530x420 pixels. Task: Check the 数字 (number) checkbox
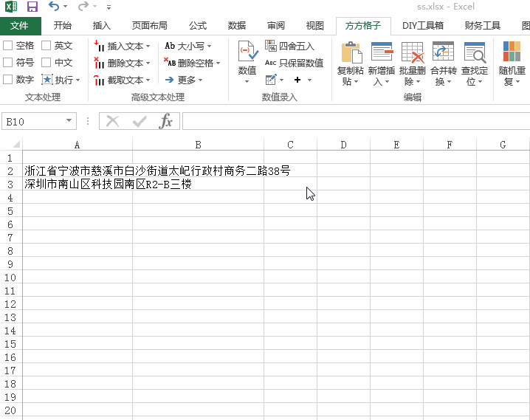point(8,80)
